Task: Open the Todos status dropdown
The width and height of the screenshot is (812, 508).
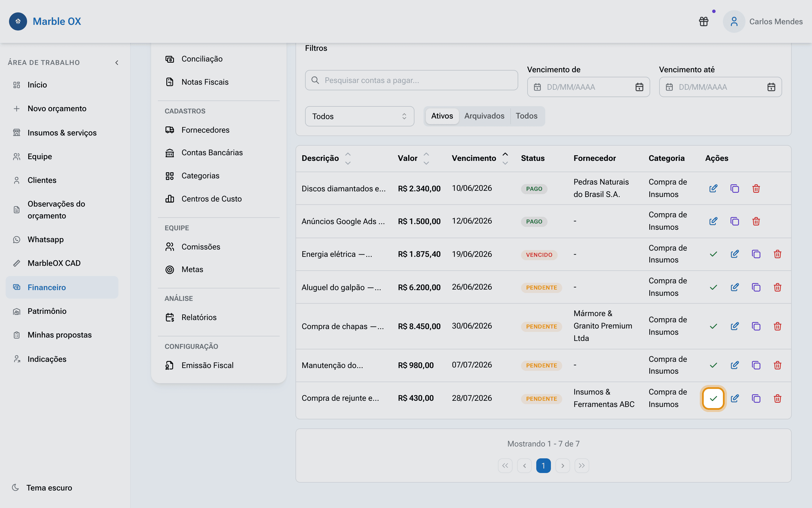Action: click(359, 116)
